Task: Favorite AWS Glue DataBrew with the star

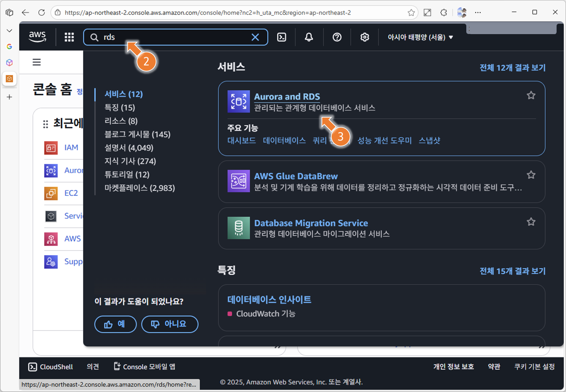Action: point(531,175)
